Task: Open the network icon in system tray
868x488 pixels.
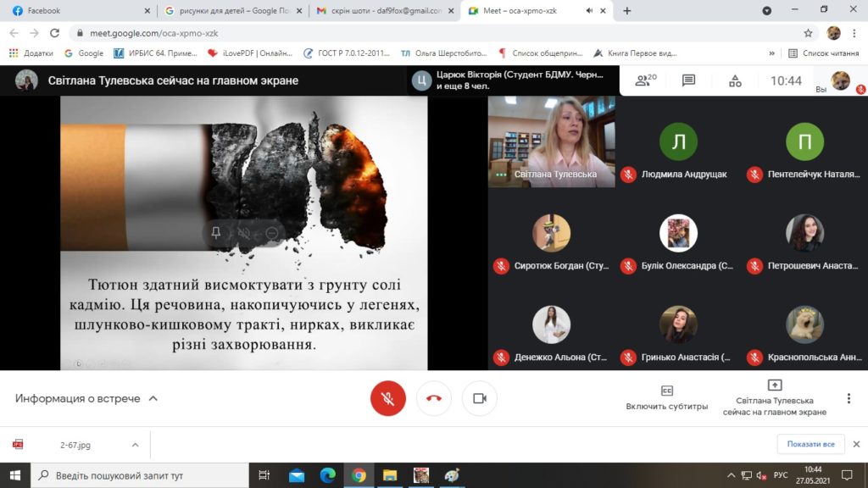Action: click(x=746, y=475)
